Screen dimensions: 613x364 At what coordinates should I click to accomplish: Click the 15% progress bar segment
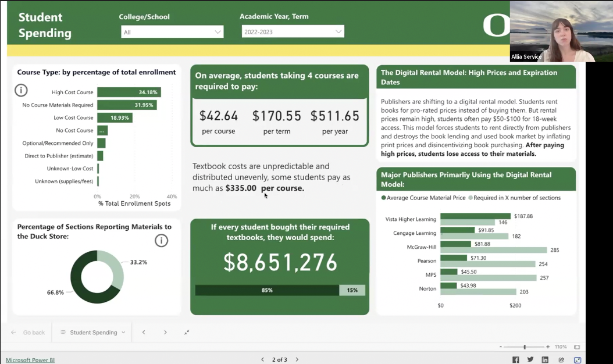[x=352, y=290]
